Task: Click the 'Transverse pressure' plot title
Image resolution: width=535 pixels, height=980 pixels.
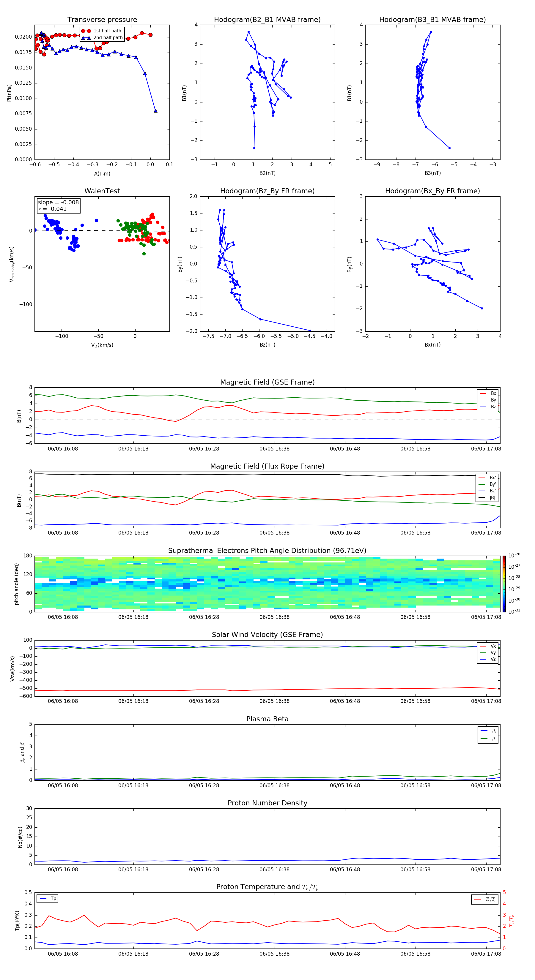Action: [102, 20]
